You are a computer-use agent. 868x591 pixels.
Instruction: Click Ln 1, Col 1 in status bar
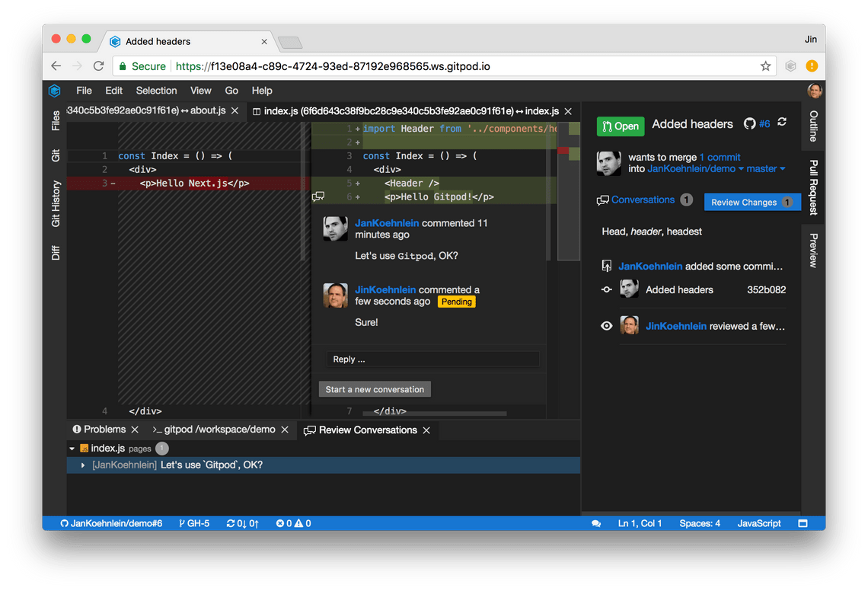point(640,523)
